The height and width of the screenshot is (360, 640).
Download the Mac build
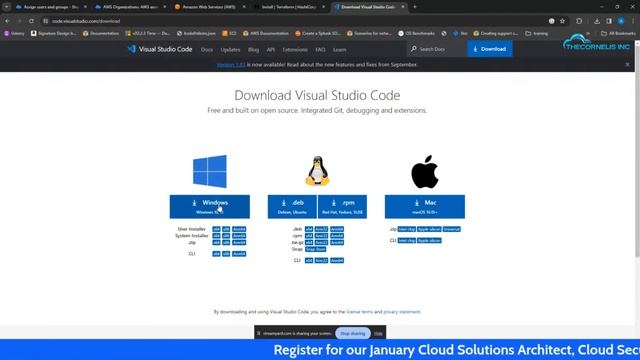coord(424,207)
